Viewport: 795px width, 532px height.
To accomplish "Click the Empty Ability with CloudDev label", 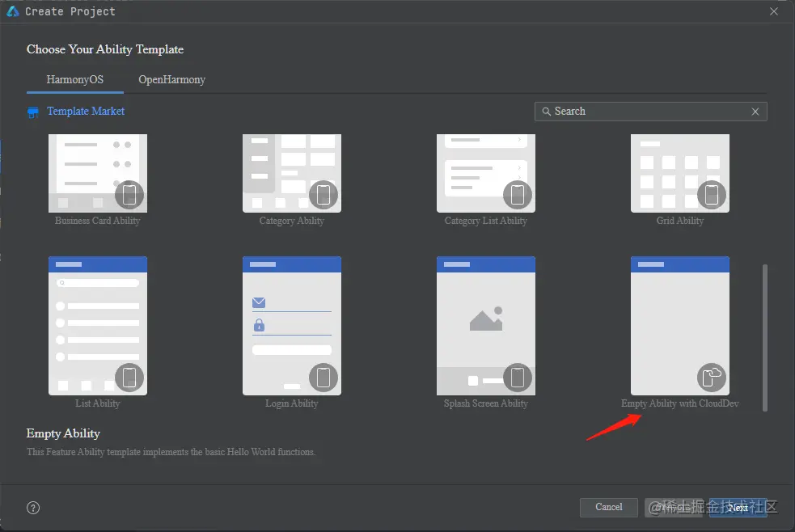I will pyautogui.click(x=680, y=403).
